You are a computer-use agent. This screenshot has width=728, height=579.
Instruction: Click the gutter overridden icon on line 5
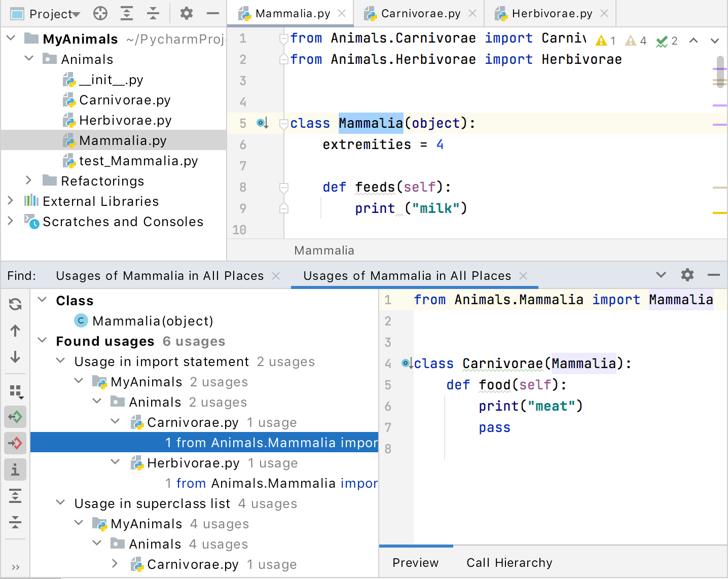(x=262, y=123)
